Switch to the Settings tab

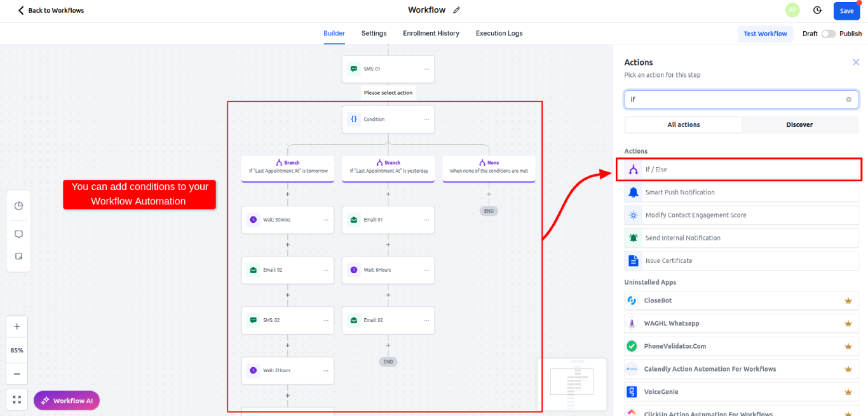click(374, 34)
